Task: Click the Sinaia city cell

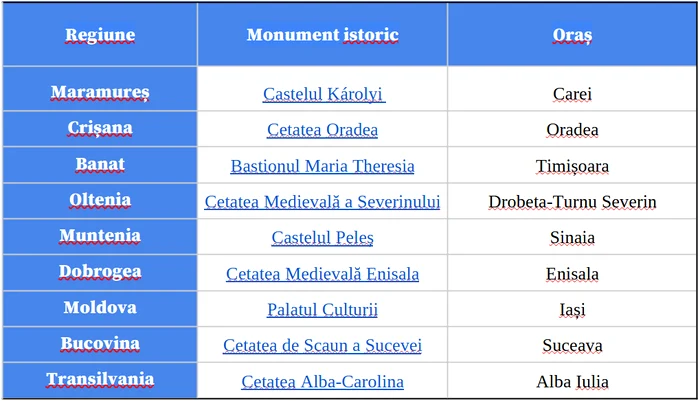Action: pyautogui.click(x=572, y=237)
